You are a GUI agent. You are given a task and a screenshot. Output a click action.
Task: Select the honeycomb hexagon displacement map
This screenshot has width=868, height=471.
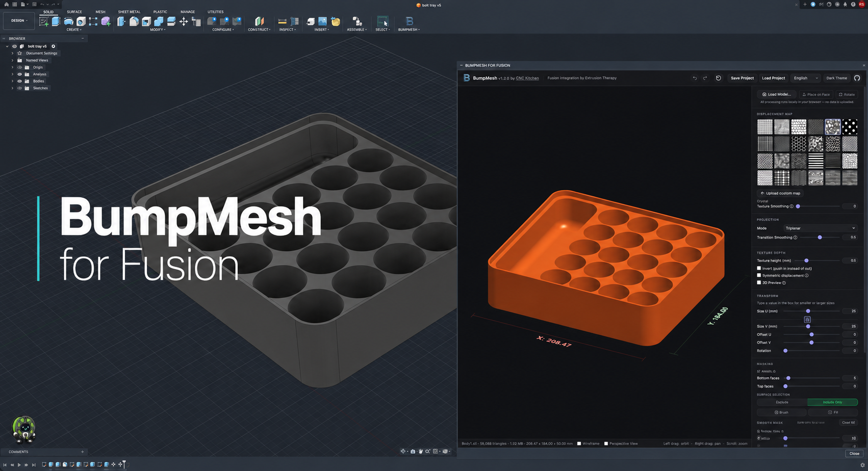click(799, 144)
